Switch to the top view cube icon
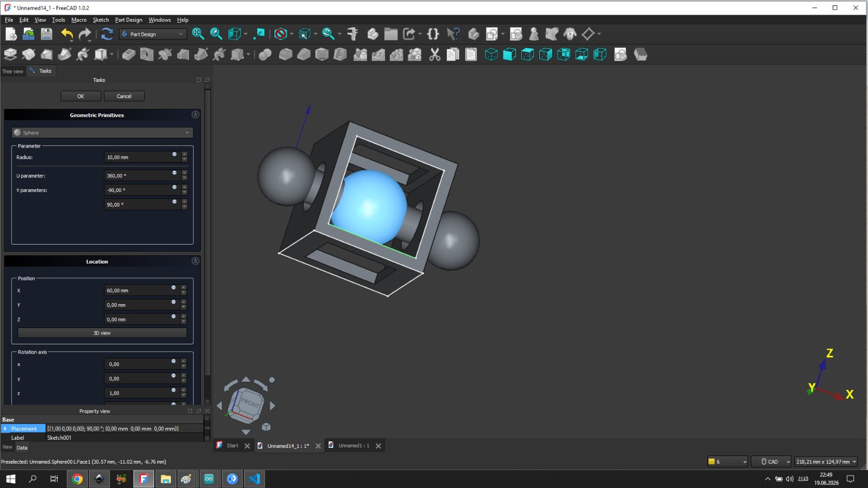The height and width of the screenshot is (488, 868). click(527, 54)
